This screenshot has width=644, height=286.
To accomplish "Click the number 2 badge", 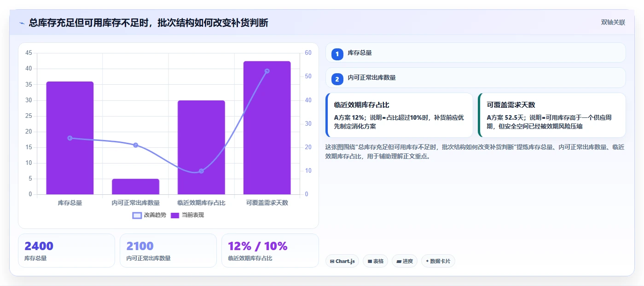I will pos(337,79).
